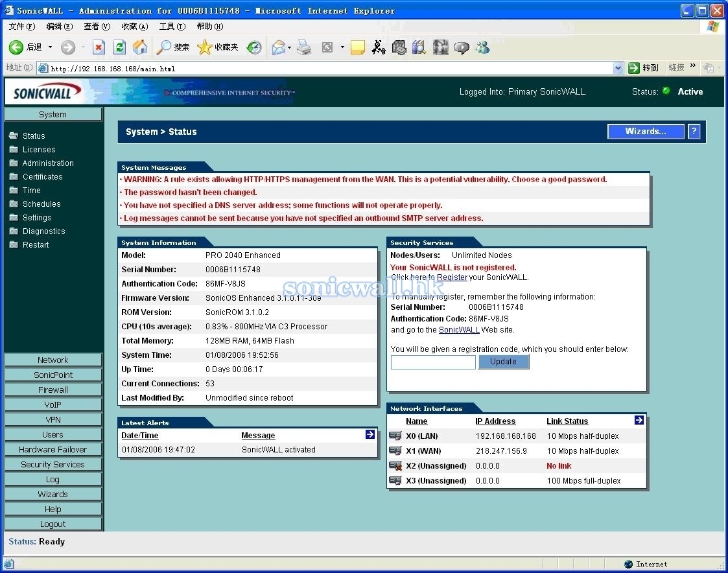Open the 查看 (View) menu
The image size is (728, 573).
click(x=97, y=27)
